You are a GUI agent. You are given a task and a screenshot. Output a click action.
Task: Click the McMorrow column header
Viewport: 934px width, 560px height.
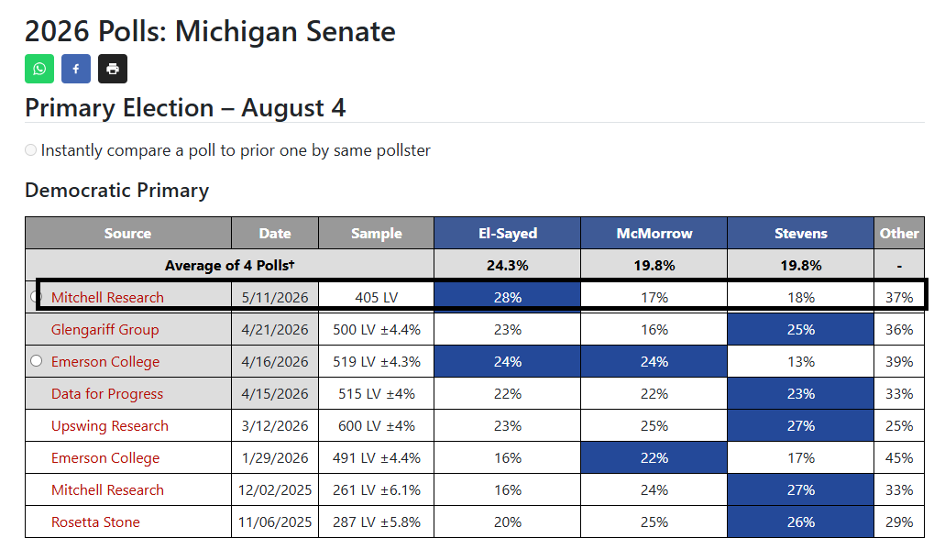654,233
